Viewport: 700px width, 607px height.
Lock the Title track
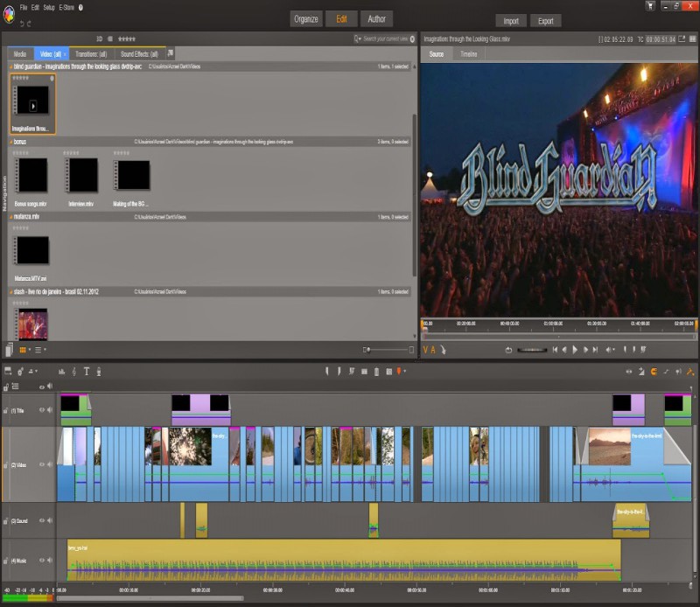(6, 410)
